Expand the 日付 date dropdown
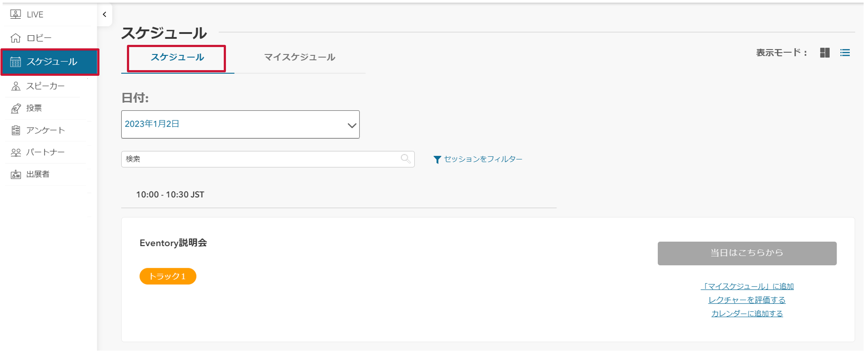868x355 pixels. tap(240, 125)
